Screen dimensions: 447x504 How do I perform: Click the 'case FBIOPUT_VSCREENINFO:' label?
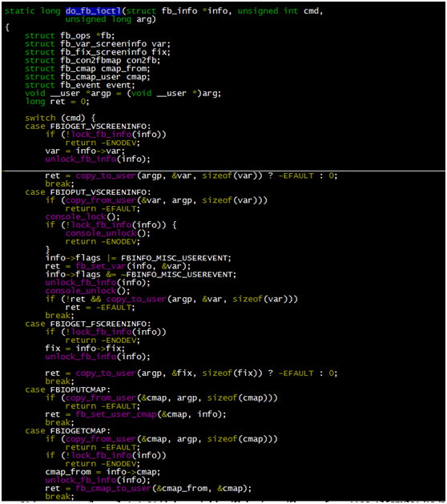click(88, 192)
